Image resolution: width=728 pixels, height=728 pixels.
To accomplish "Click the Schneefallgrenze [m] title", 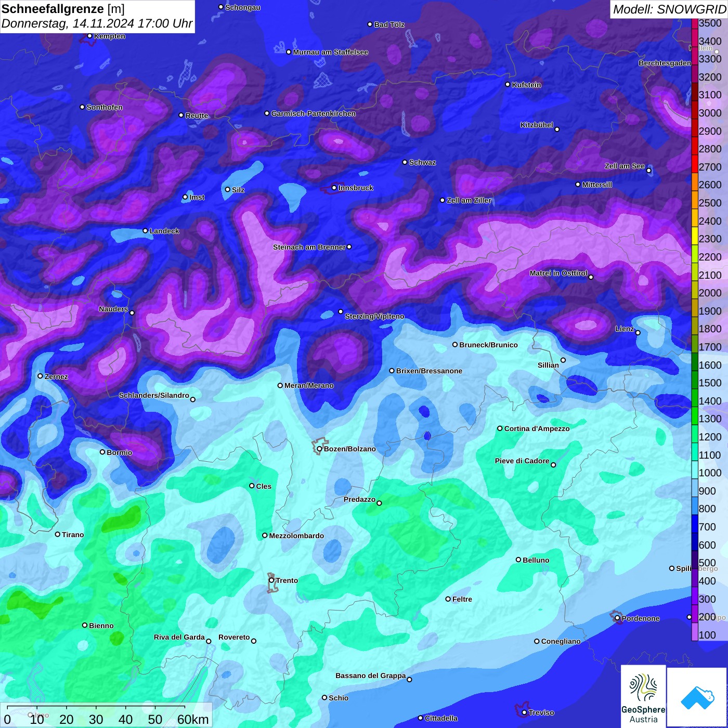I will tap(63, 9).
